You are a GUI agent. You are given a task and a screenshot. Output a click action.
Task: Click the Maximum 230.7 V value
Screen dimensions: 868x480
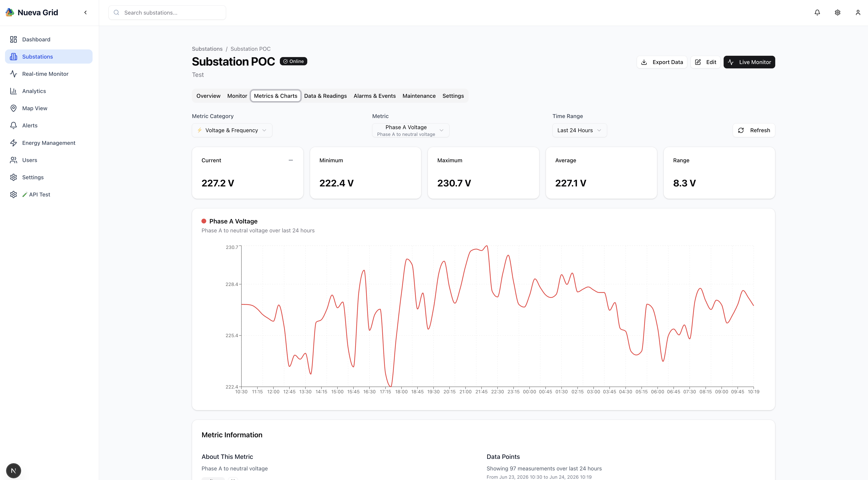point(454,183)
